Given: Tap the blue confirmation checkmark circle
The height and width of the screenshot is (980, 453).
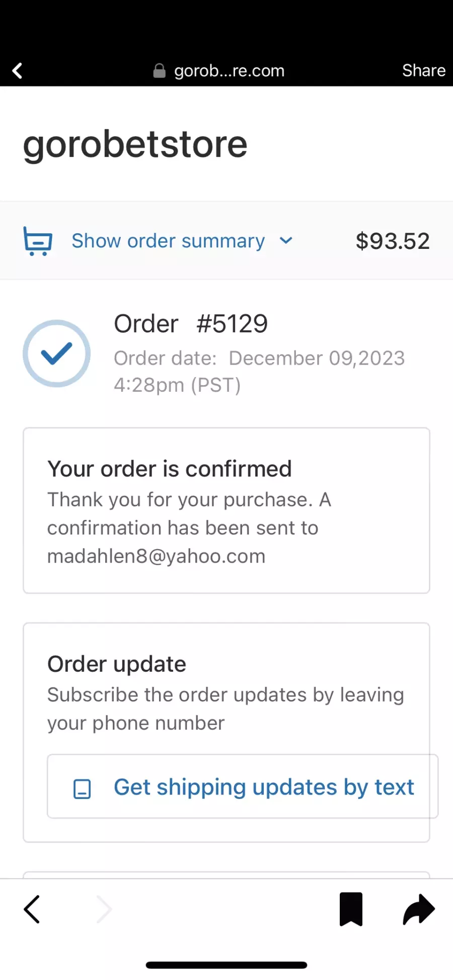Looking at the screenshot, I should [57, 353].
